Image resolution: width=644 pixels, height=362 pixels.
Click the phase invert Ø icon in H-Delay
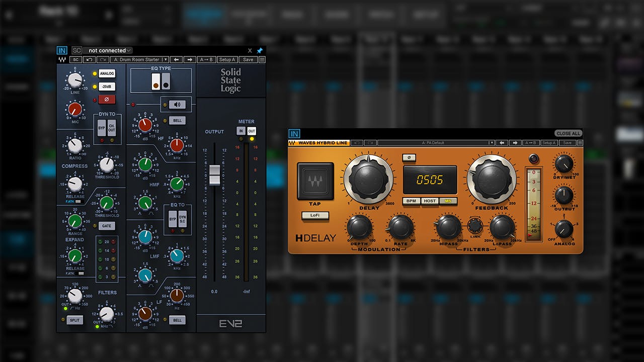409,158
